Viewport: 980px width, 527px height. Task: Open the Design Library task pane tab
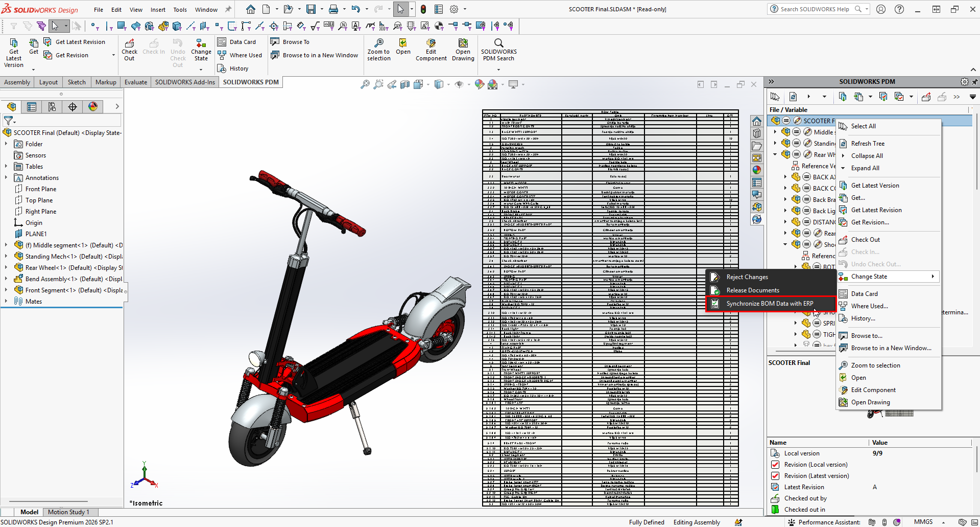[x=757, y=133]
